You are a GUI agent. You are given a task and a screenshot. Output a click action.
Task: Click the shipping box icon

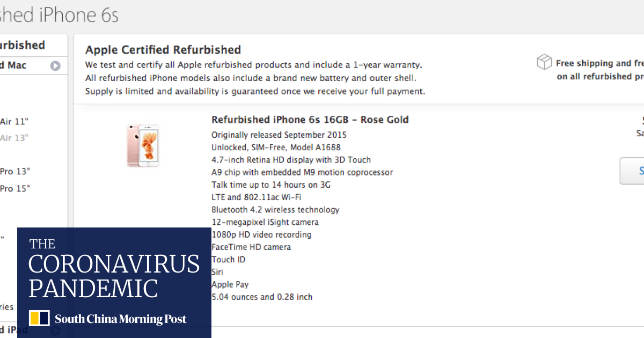(x=544, y=62)
